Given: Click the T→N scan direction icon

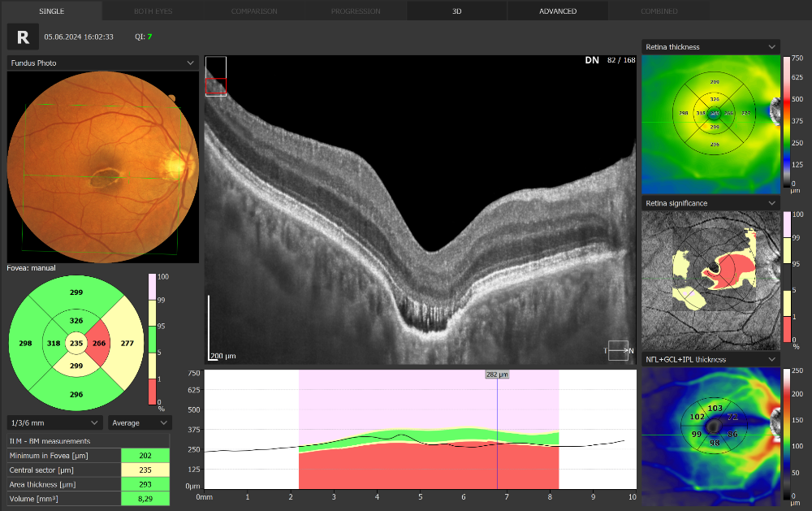Looking at the screenshot, I should [618, 350].
